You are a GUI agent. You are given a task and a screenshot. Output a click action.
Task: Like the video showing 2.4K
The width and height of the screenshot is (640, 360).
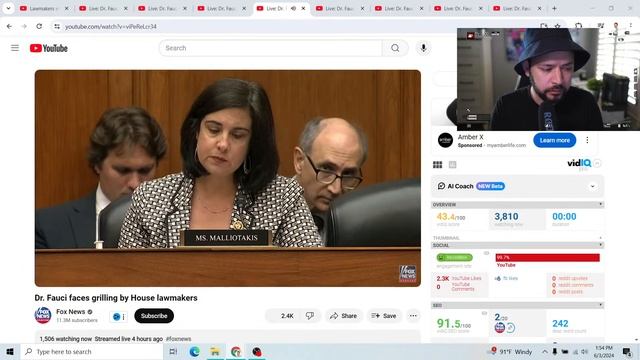tap(282, 316)
